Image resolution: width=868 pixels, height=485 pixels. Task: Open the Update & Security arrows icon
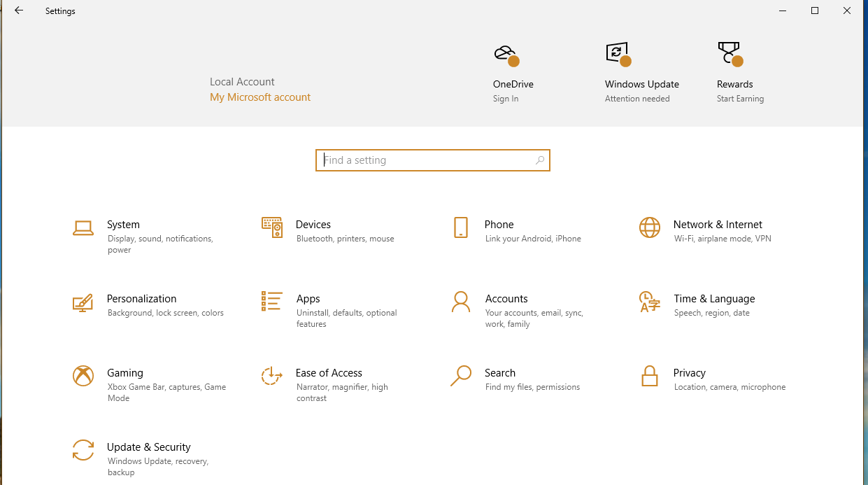pos(83,450)
